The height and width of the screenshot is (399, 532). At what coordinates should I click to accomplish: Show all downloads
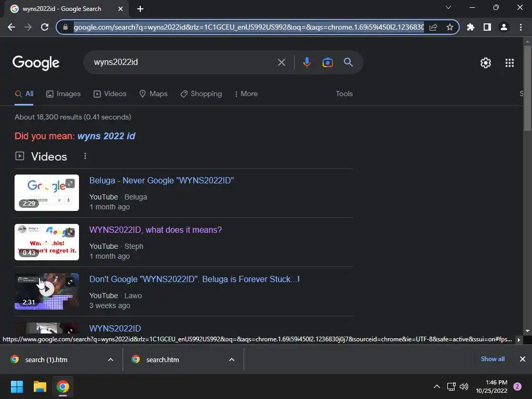(493, 359)
